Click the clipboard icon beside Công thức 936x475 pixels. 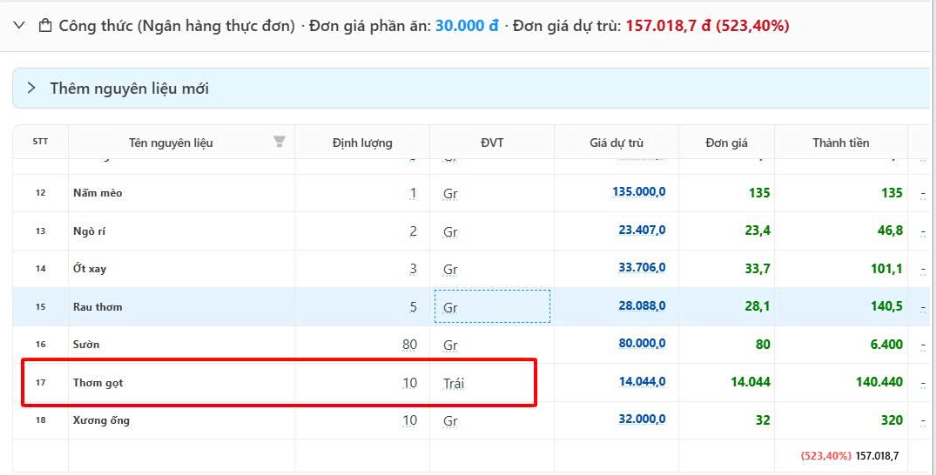(45, 26)
